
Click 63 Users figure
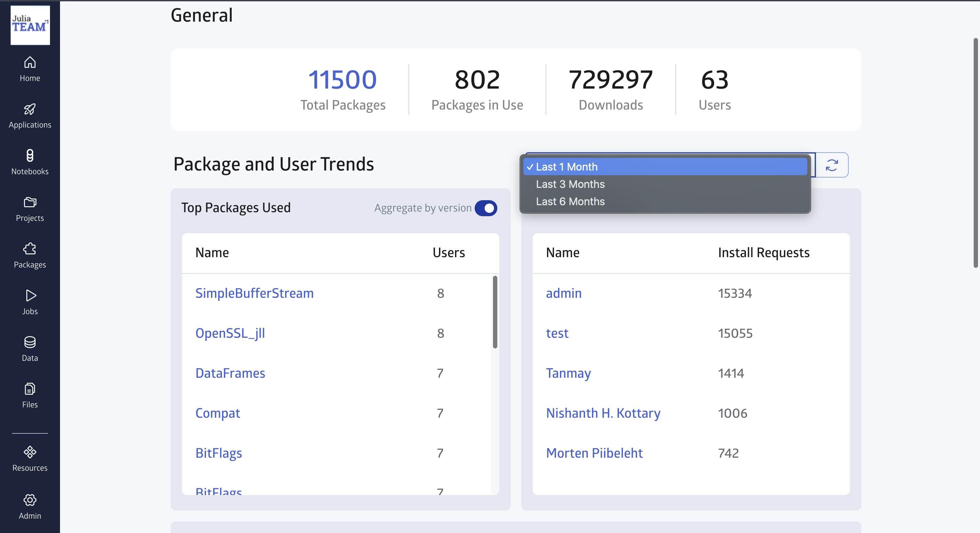click(x=714, y=80)
